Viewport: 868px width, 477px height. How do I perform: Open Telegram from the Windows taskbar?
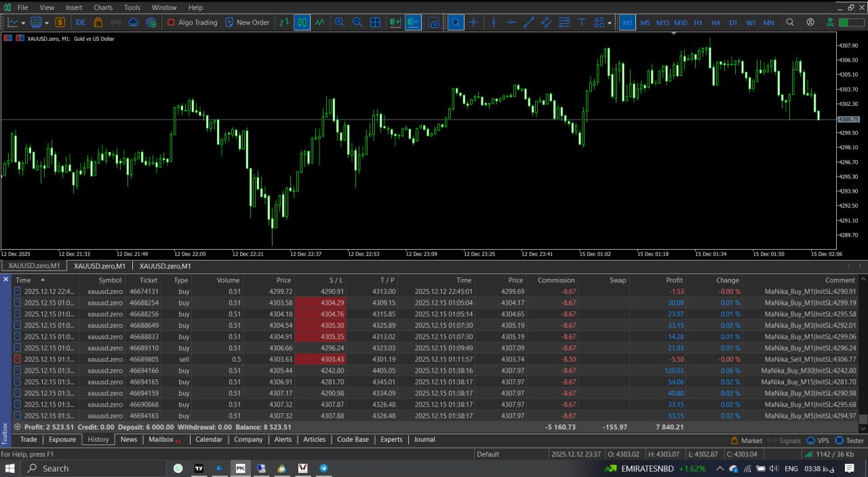[323, 468]
